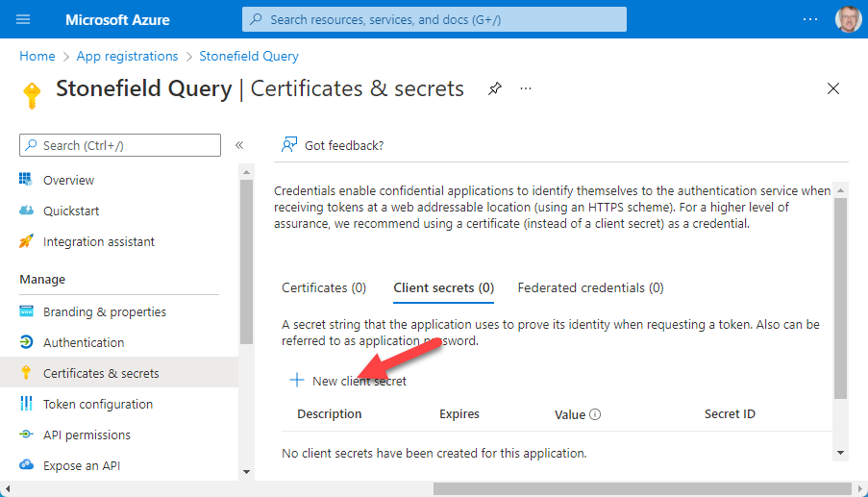Open the Azure portal hamburger menu

(24, 19)
